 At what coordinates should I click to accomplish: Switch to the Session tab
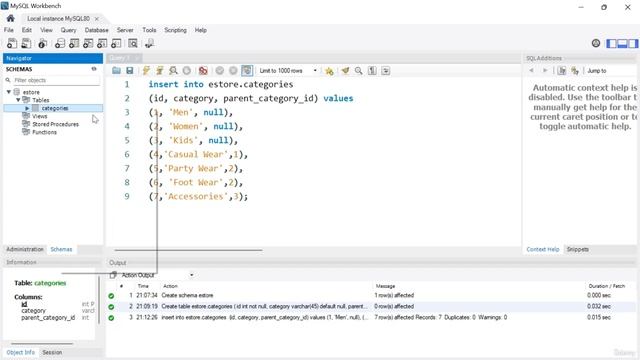point(52,352)
